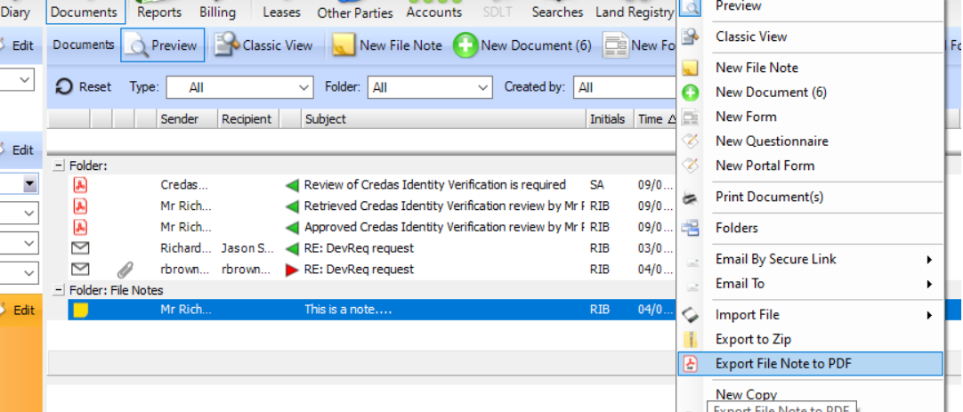Click the paperclip attachment icon
The image size is (963, 412).
(125, 269)
